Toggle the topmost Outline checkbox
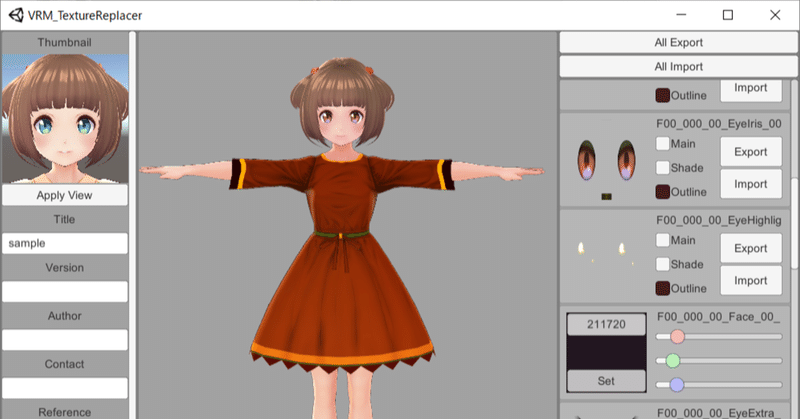 click(662, 95)
